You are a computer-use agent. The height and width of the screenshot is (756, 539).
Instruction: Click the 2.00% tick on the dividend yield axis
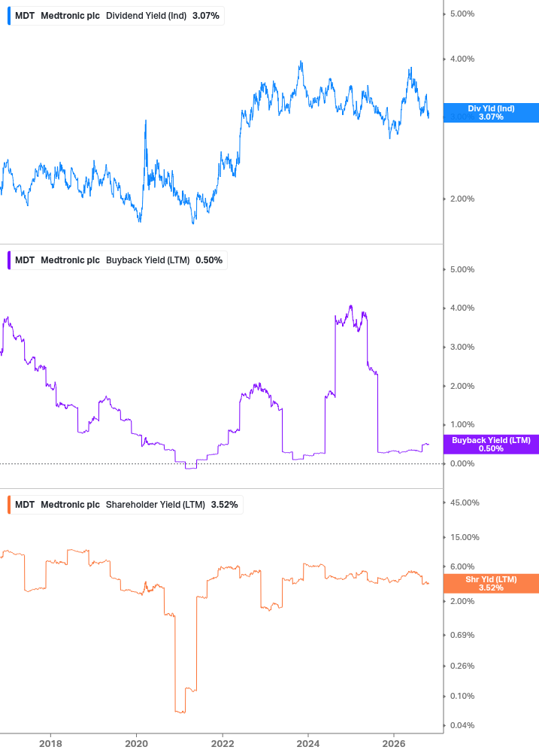[462, 199]
